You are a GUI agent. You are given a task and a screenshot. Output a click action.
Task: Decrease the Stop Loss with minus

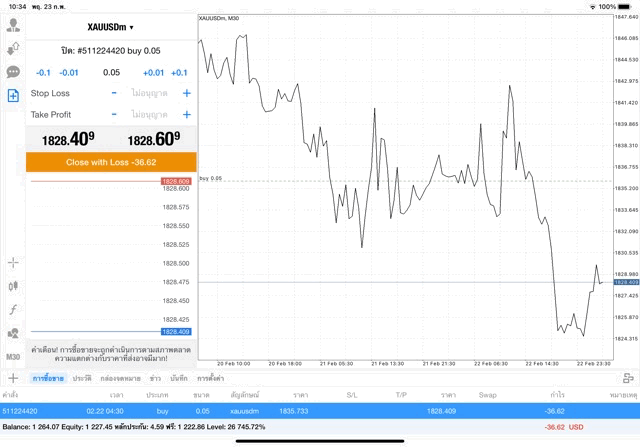point(114,93)
